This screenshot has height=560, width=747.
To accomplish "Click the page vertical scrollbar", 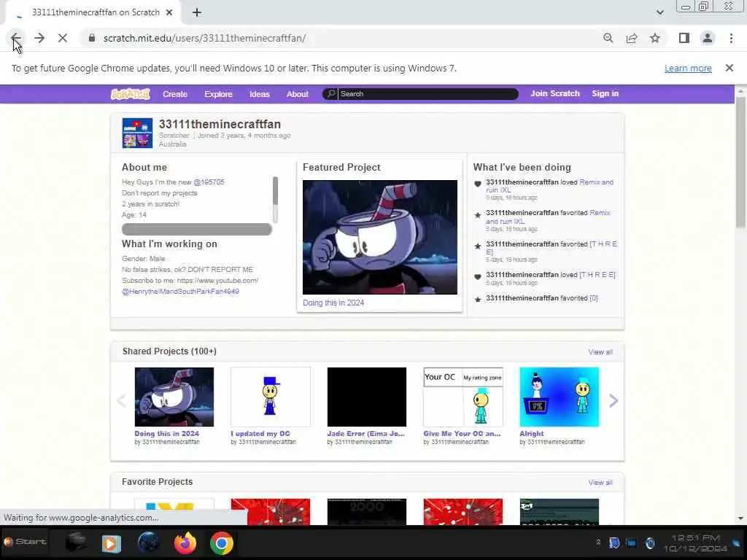I will coord(740,162).
